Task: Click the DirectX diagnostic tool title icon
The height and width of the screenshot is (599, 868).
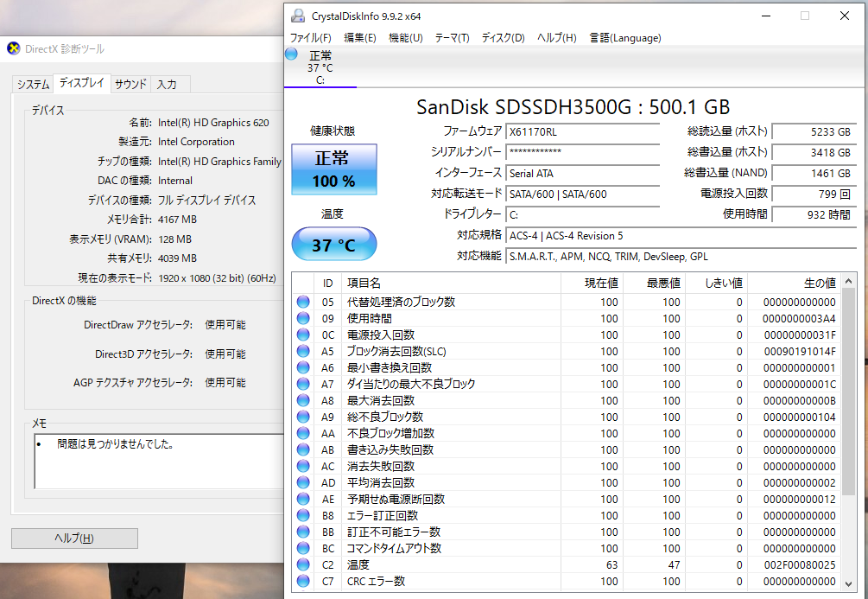Action: pos(13,48)
